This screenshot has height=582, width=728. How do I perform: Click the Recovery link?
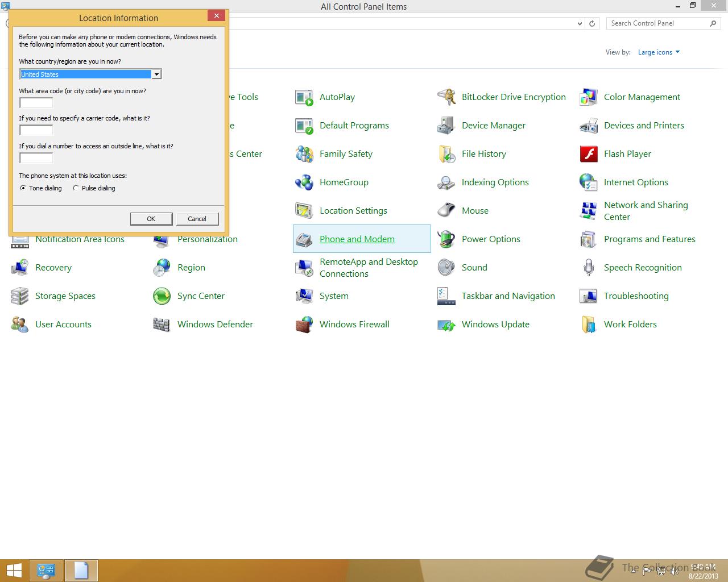pos(53,268)
